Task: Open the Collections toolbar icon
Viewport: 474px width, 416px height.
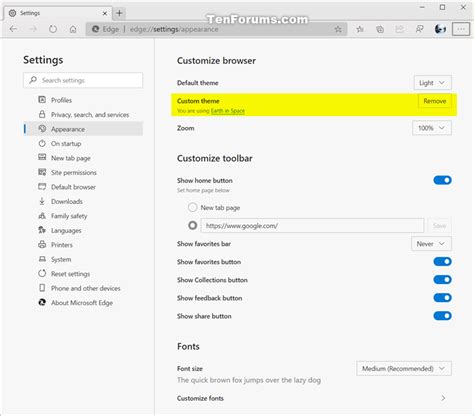Action: 380,29
